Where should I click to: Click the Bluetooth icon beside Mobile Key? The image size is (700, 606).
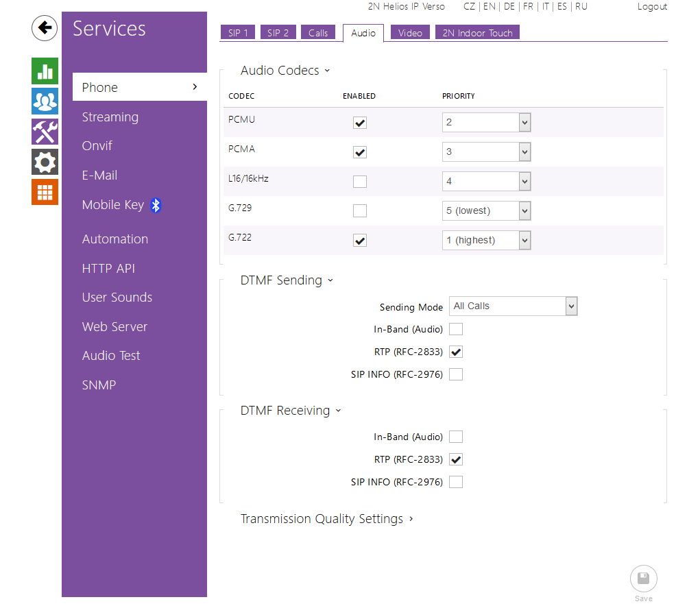point(156,205)
